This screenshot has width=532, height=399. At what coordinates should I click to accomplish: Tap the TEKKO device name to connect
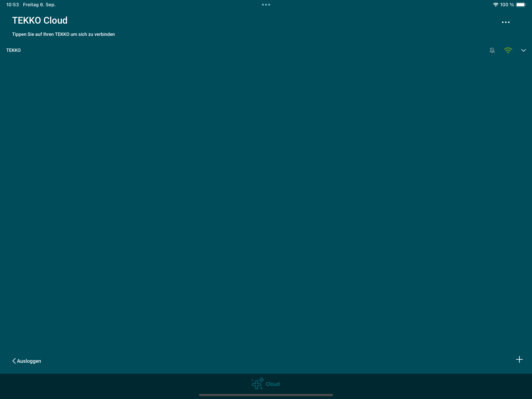point(13,50)
